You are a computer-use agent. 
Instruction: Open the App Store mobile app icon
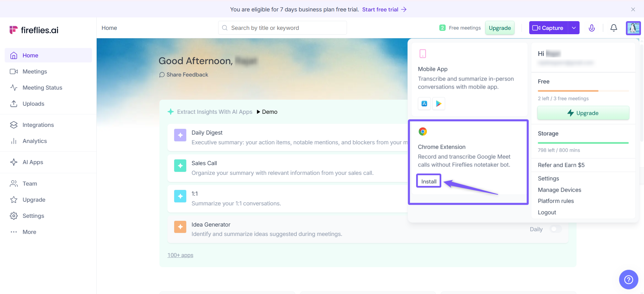point(424,104)
